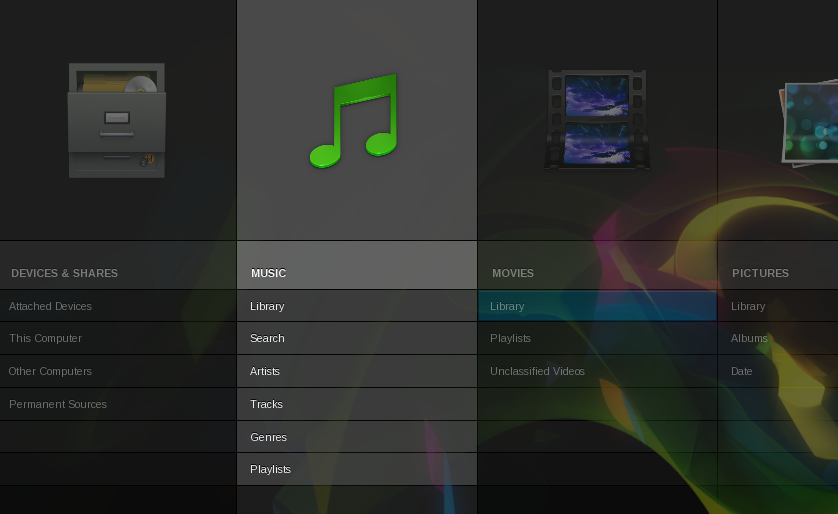The image size is (838, 514).
Task: Browse picture Albums
Action: click(778, 338)
